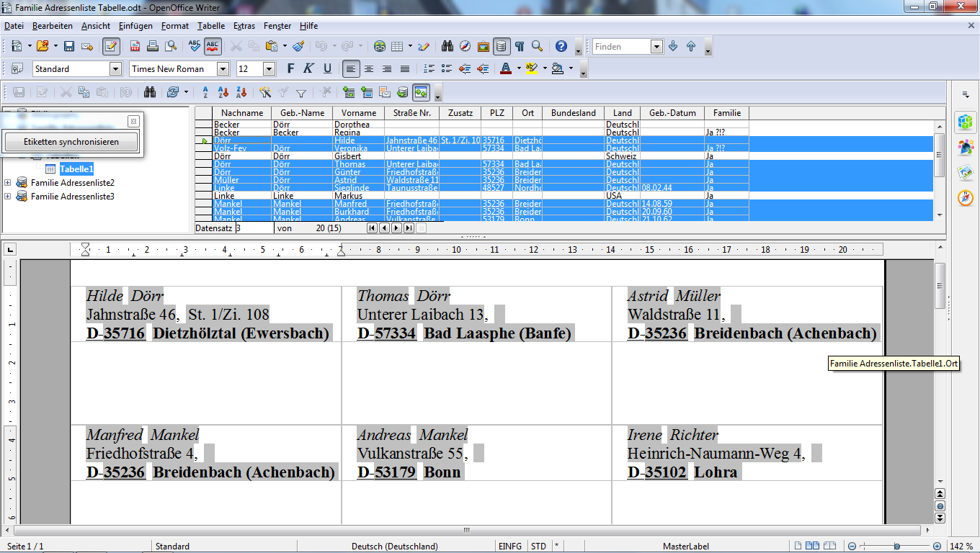This screenshot has height=553, width=980.
Task: Open the Einfügen menu
Action: [x=135, y=26]
